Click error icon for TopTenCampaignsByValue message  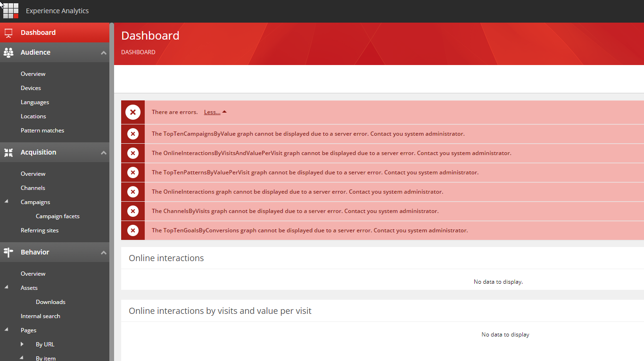(x=133, y=134)
